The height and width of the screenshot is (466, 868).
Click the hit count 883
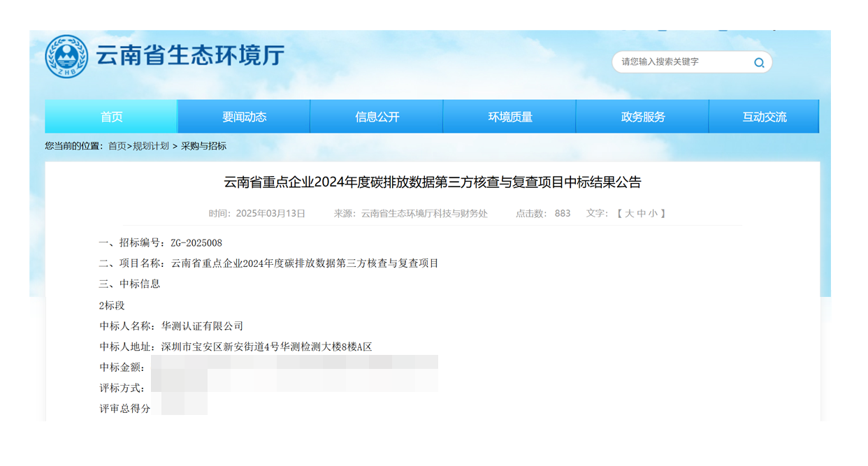pos(563,214)
